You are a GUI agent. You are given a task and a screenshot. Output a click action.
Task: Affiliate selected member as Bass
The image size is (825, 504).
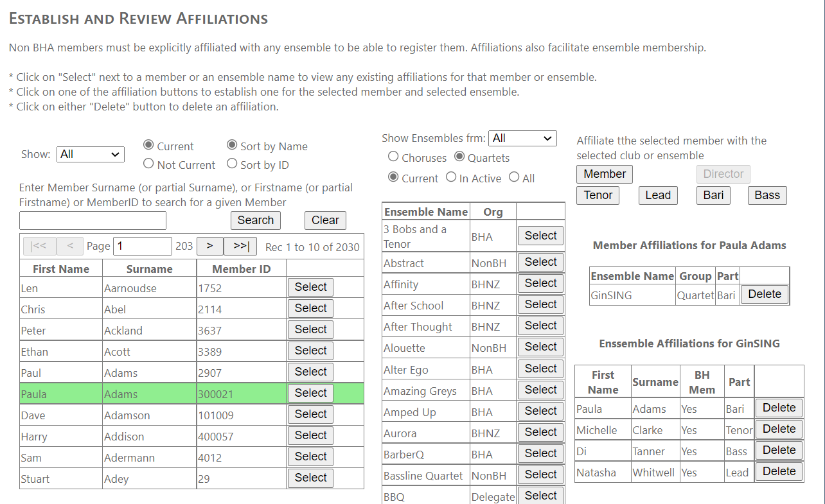point(767,195)
